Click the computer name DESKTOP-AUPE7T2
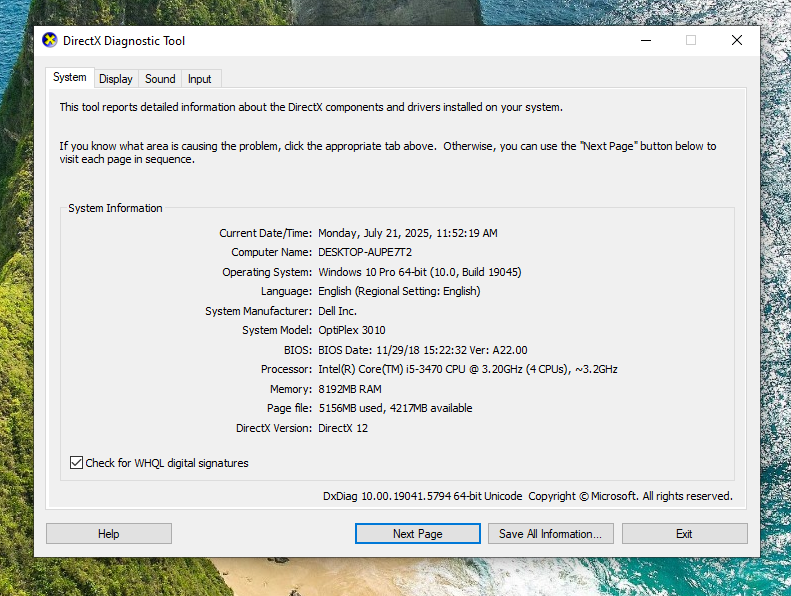 tap(365, 252)
